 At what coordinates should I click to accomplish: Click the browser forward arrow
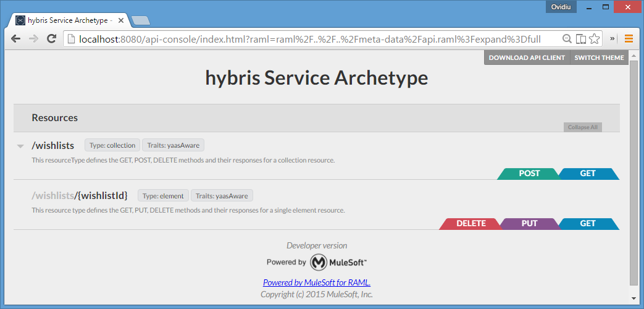click(34, 38)
